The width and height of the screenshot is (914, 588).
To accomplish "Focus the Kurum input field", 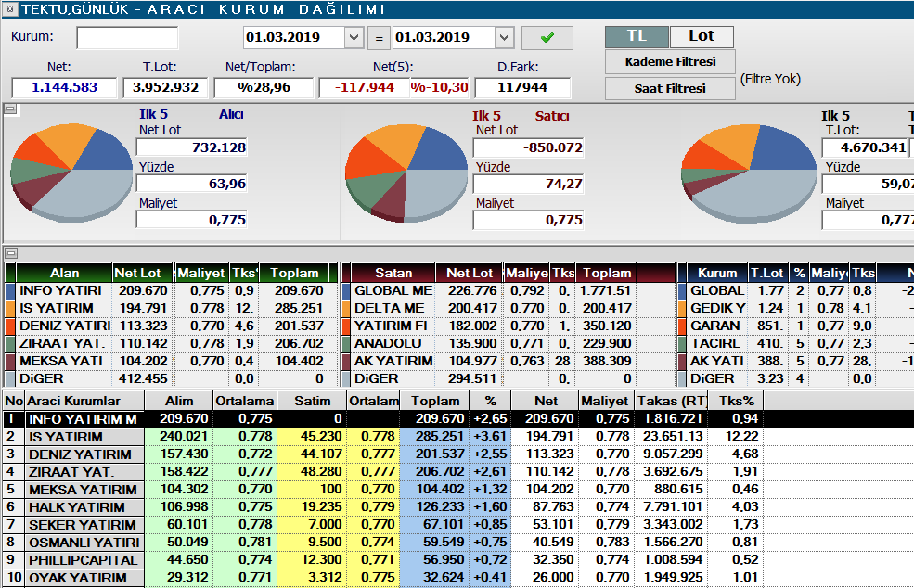I will (x=127, y=38).
